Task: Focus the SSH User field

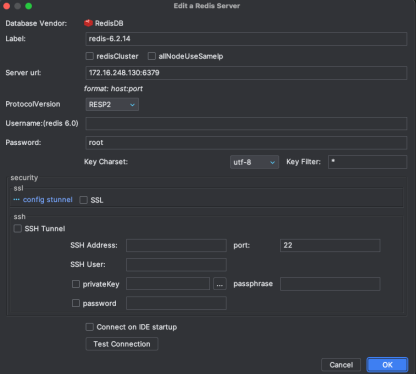Action: coord(176,265)
